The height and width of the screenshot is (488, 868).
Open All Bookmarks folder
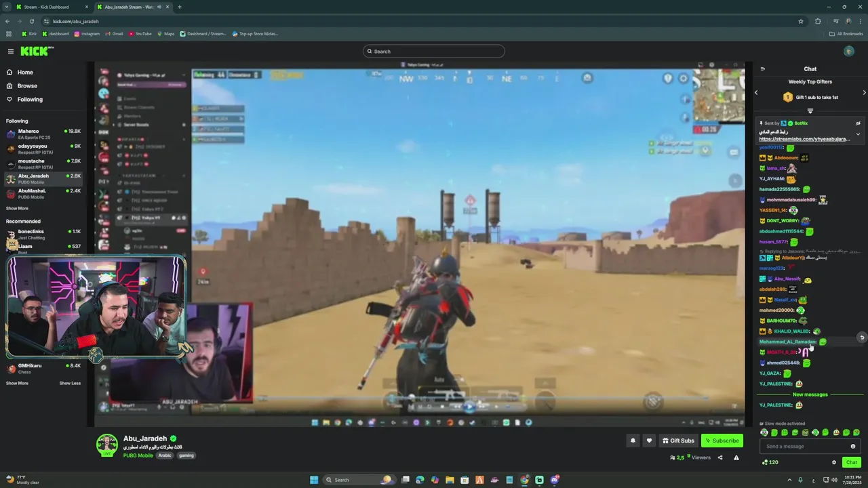pyautogui.click(x=846, y=34)
